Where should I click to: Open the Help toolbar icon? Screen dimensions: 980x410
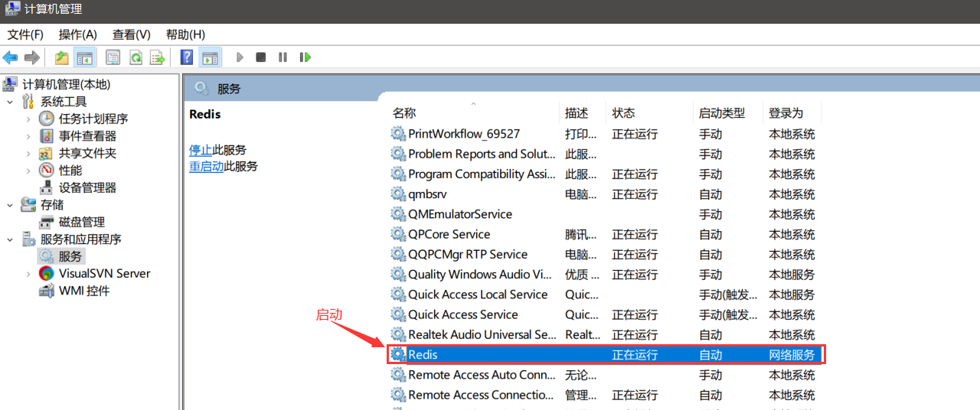click(x=187, y=57)
